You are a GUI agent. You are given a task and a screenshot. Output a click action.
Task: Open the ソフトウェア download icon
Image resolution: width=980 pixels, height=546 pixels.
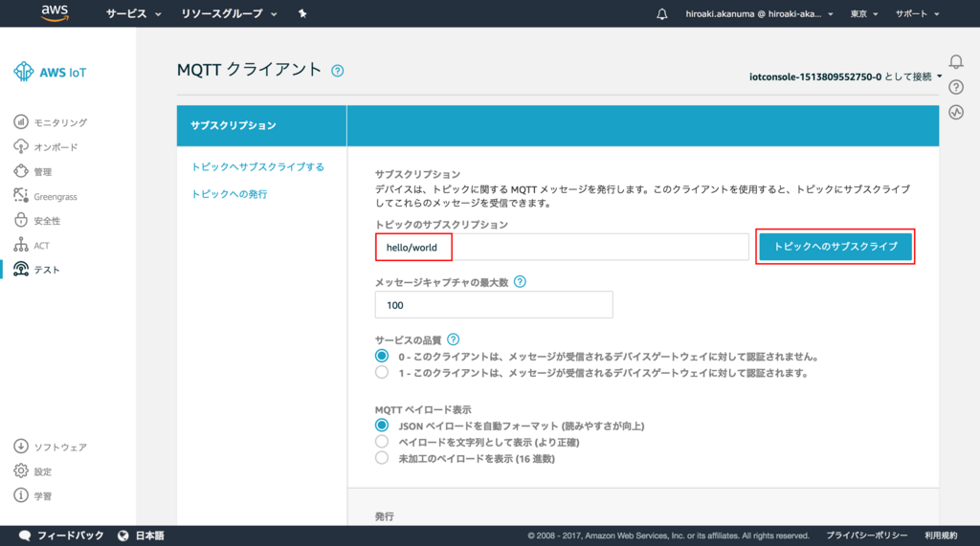coord(21,446)
